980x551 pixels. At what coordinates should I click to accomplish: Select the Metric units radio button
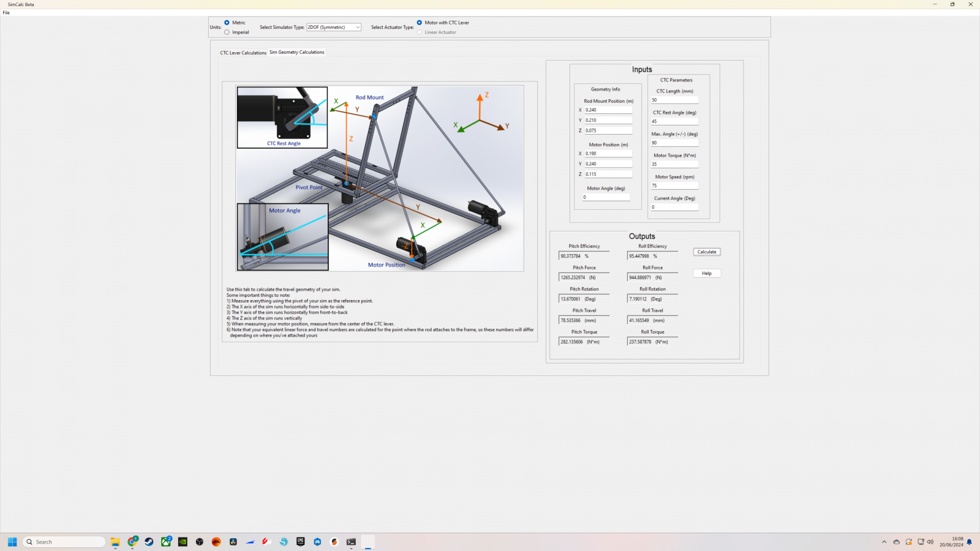click(x=227, y=23)
